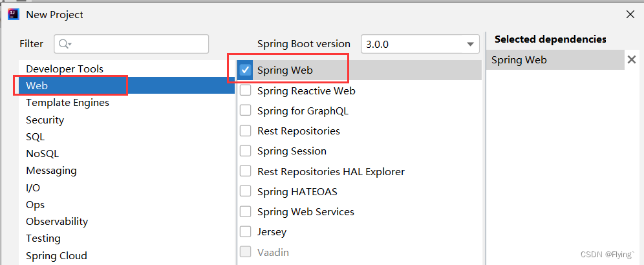Remove Spring Web from selected dependencies
Viewport: 644px width, 265px height.
632,60
